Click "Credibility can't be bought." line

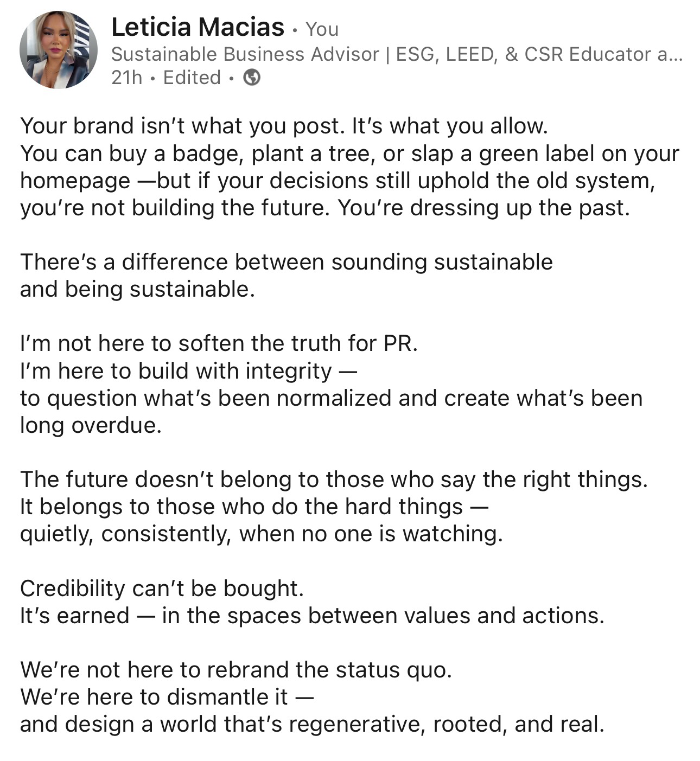(162, 589)
